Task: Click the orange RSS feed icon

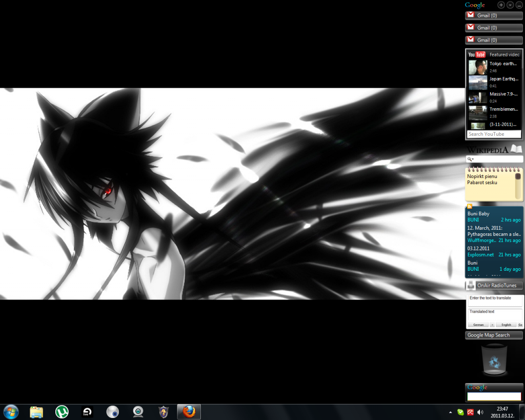Action: point(470,206)
